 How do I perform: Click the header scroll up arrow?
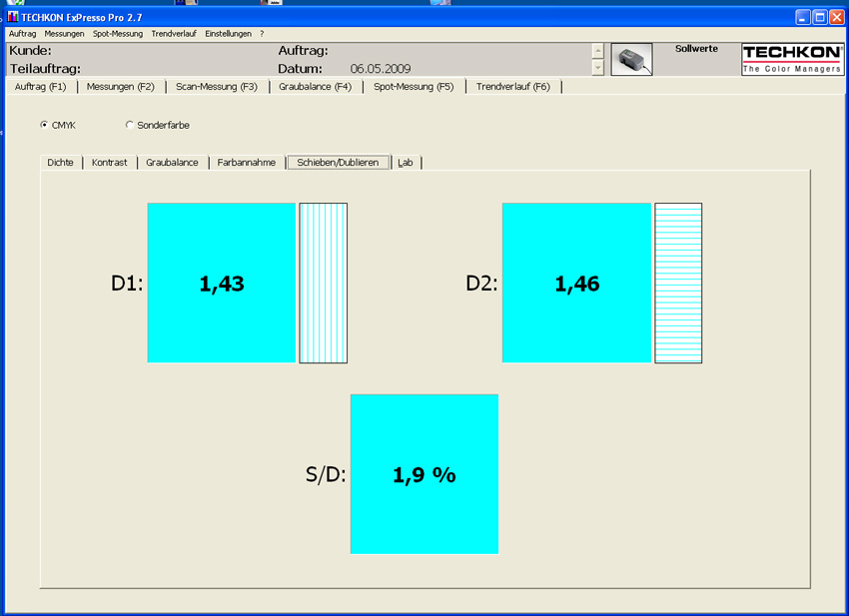[x=597, y=51]
